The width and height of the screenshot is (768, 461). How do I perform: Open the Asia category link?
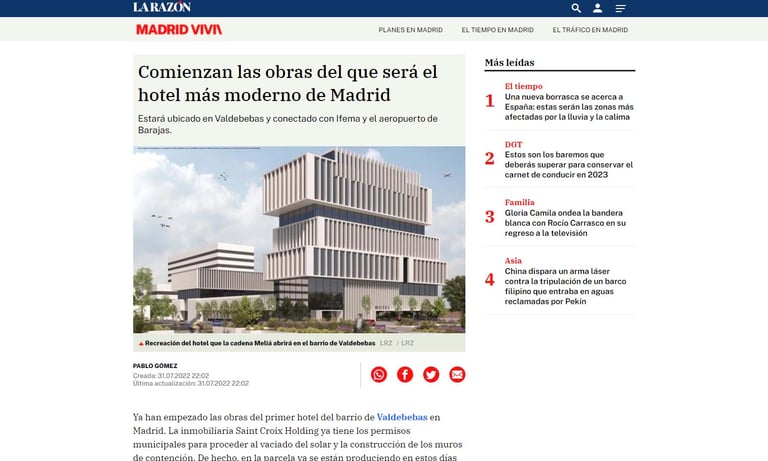(513, 261)
